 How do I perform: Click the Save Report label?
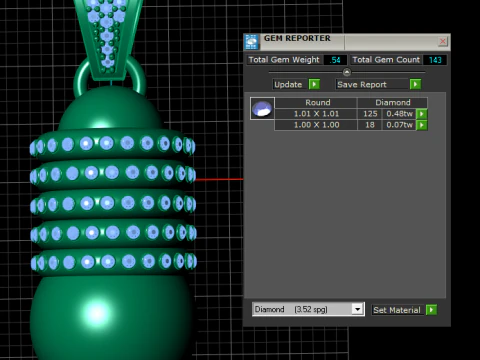click(362, 84)
